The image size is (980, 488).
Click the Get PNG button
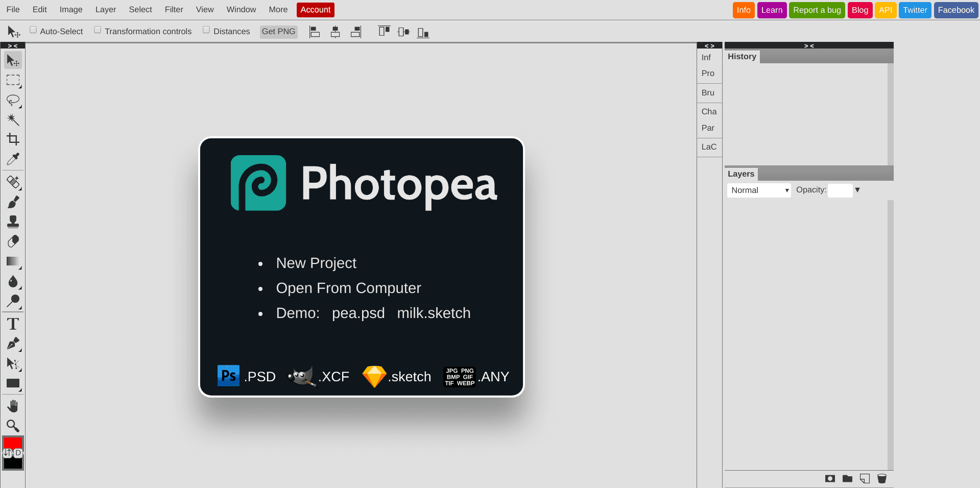(x=279, y=32)
